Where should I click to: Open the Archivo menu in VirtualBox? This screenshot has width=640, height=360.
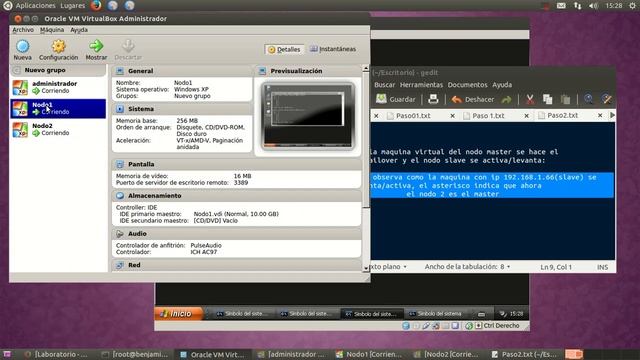pyautogui.click(x=23, y=30)
